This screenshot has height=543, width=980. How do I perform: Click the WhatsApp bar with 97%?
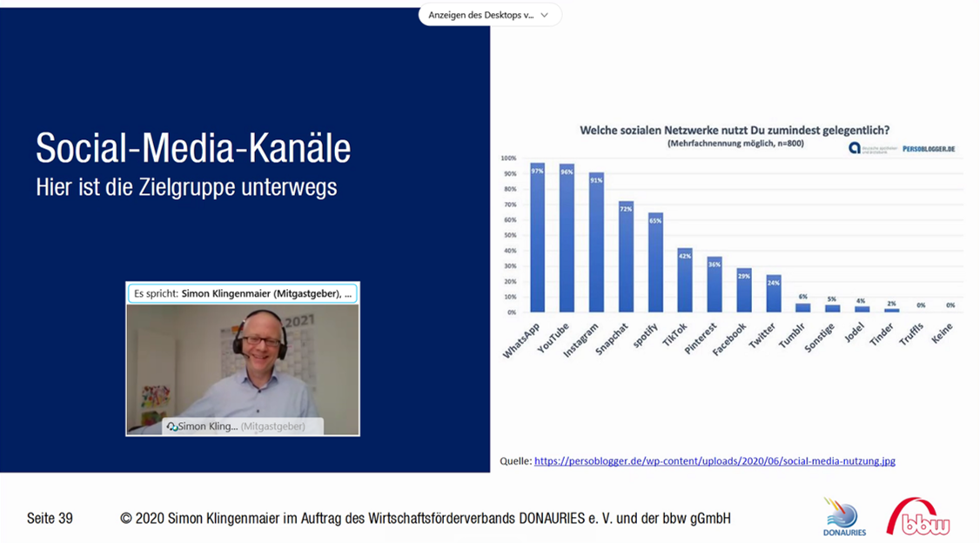click(x=538, y=238)
